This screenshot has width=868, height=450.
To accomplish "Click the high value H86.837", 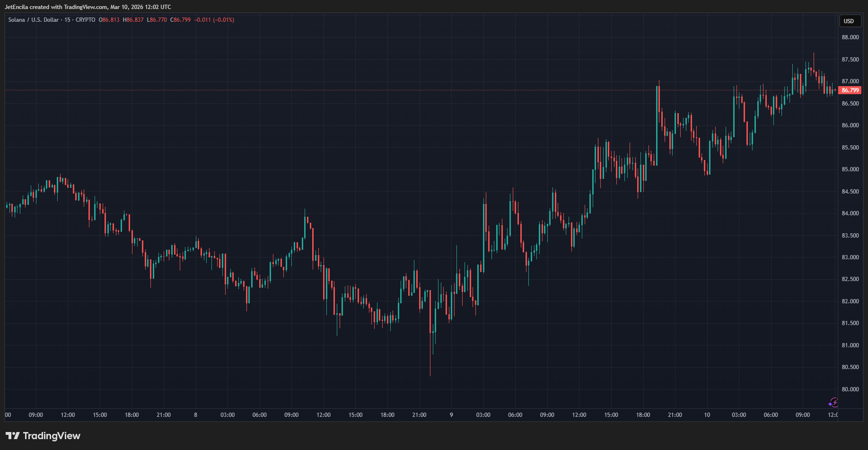I will (x=133, y=20).
